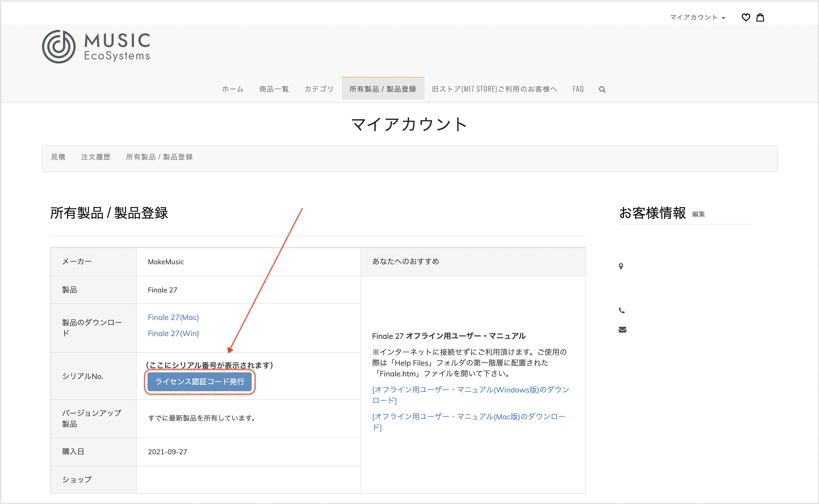Screen dimensions: 819x504
Task: Click 編集 next to お客様情報
Action: (x=698, y=214)
